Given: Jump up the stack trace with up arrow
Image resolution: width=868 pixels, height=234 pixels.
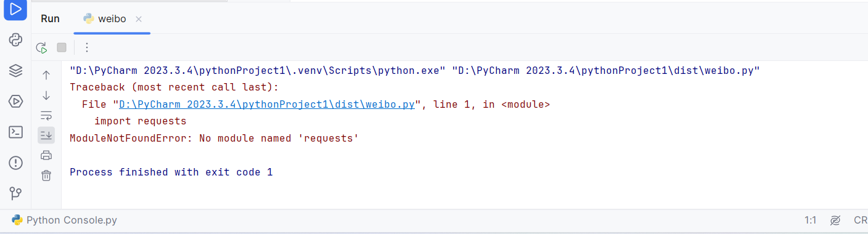Looking at the screenshot, I should click(x=46, y=75).
